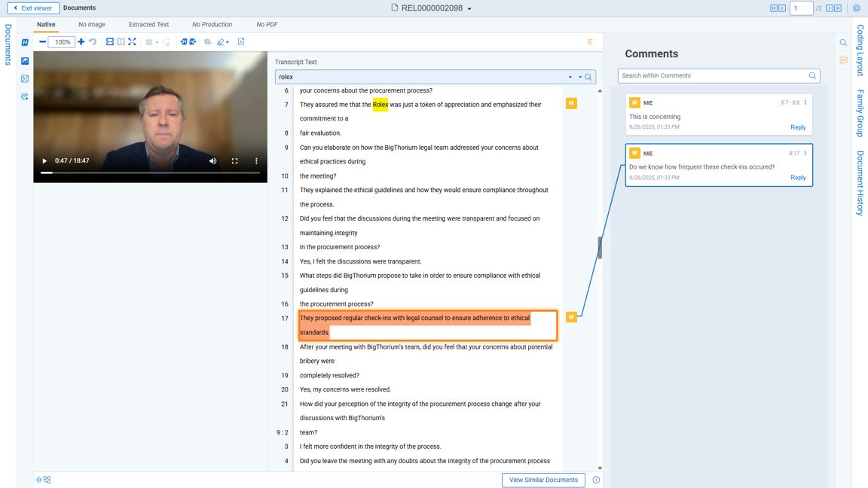868x488 pixels.
Task: Click the View Similar Documents button
Action: tap(543, 480)
